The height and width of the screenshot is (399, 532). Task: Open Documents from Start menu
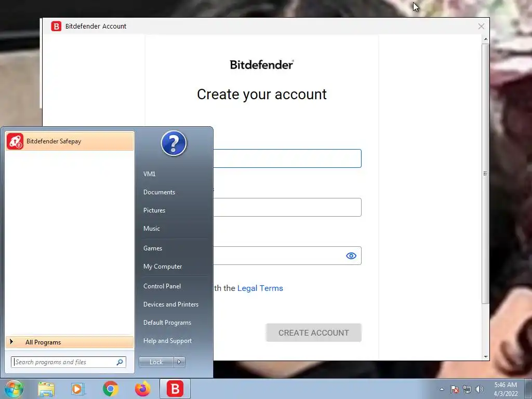[x=159, y=192]
